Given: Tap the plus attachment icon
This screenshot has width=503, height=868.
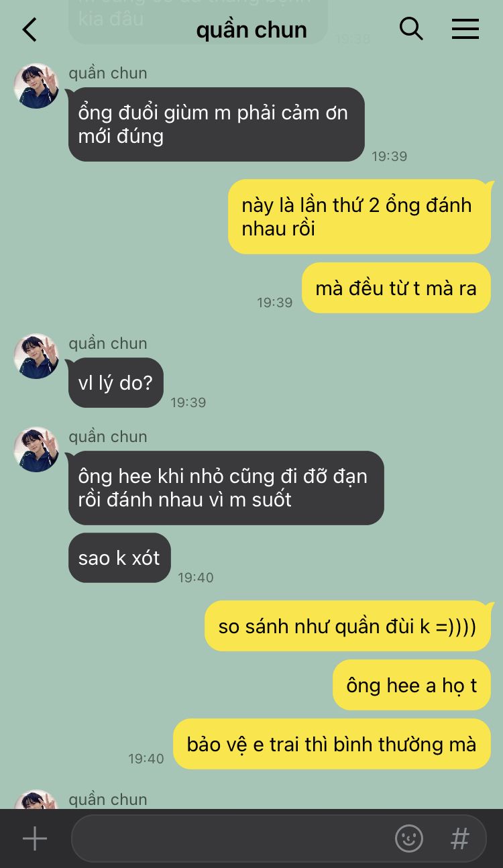Looking at the screenshot, I should tap(35, 838).
